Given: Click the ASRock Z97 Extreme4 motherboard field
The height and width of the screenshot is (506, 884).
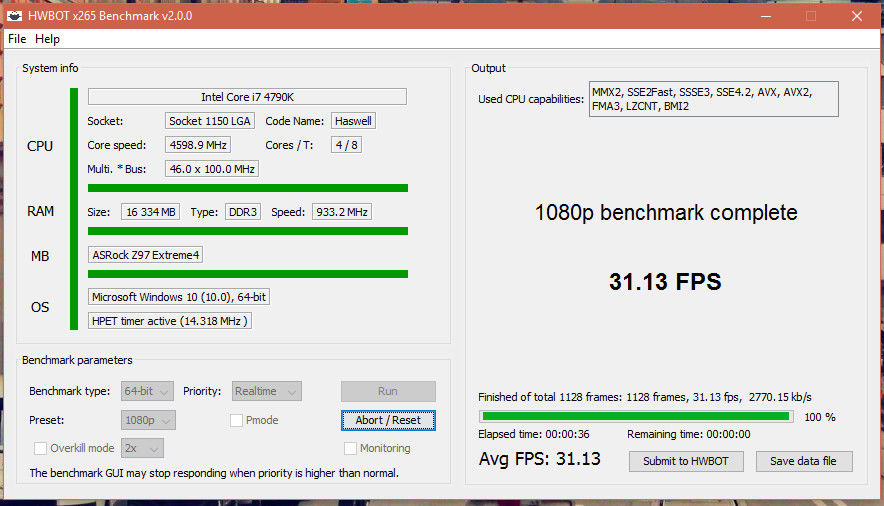Looking at the screenshot, I should pos(145,255).
